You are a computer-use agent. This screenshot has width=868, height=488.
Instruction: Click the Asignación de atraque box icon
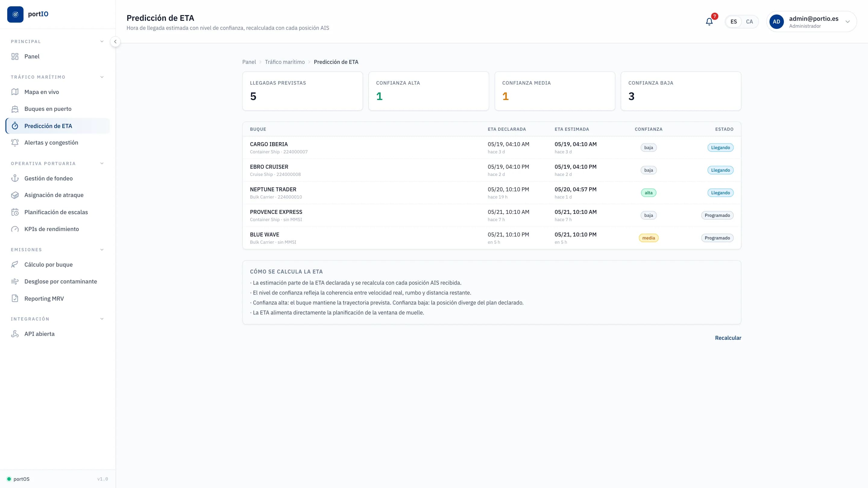pos(15,195)
